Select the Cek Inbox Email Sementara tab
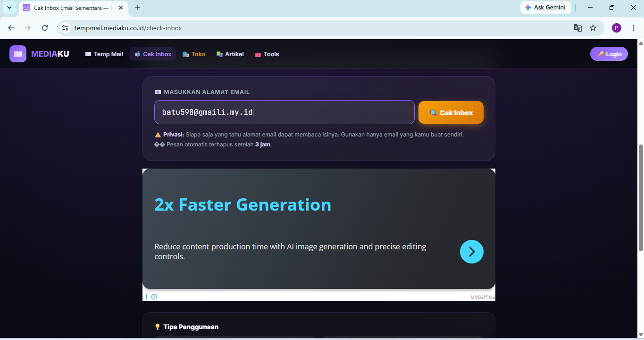This screenshot has height=340, width=644. tap(73, 8)
